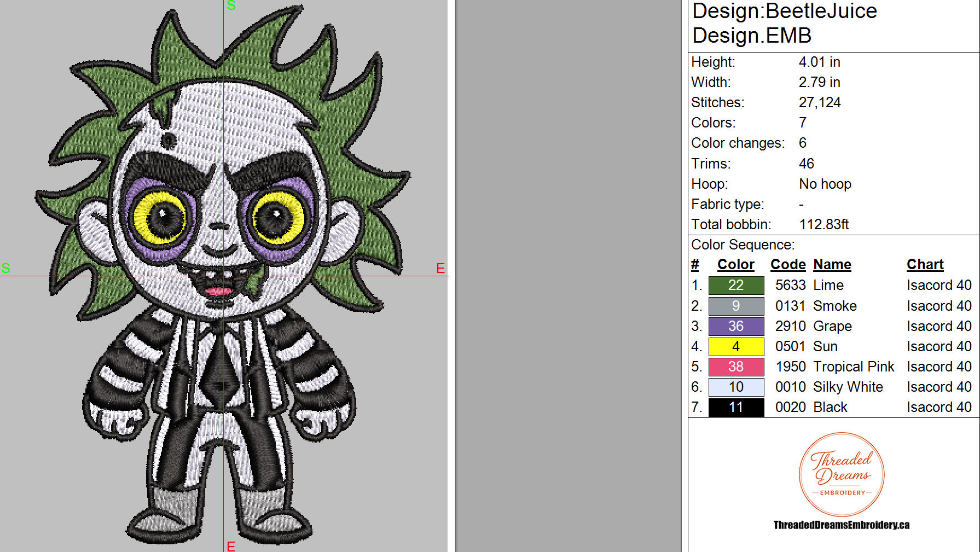Click thread code '5633'
The height and width of the screenshot is (552, 980).
point(791,285)
